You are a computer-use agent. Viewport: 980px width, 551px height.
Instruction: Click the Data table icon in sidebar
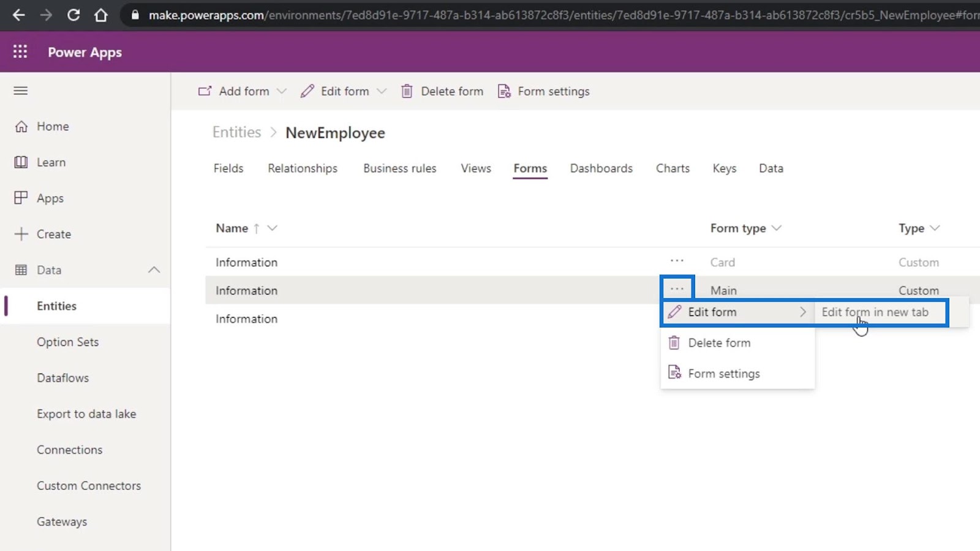[21, 270]
